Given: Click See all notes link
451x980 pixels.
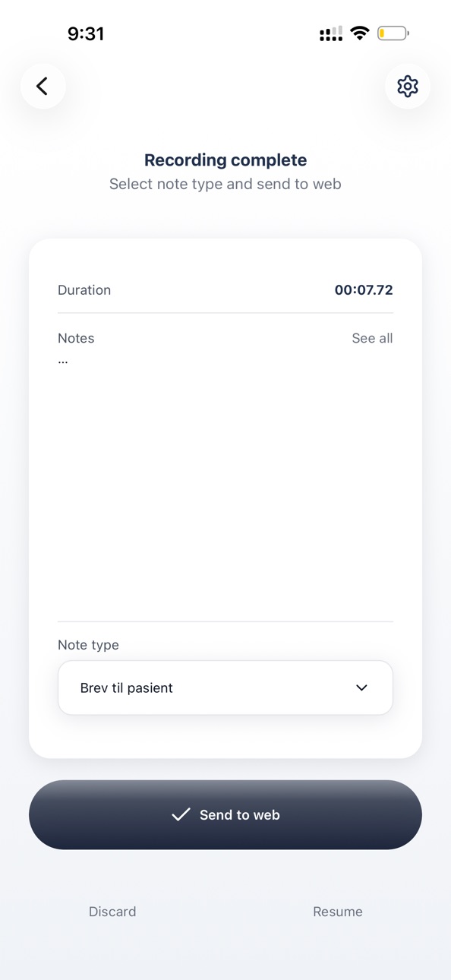Looking at the screenshot, I should [372, 338].
